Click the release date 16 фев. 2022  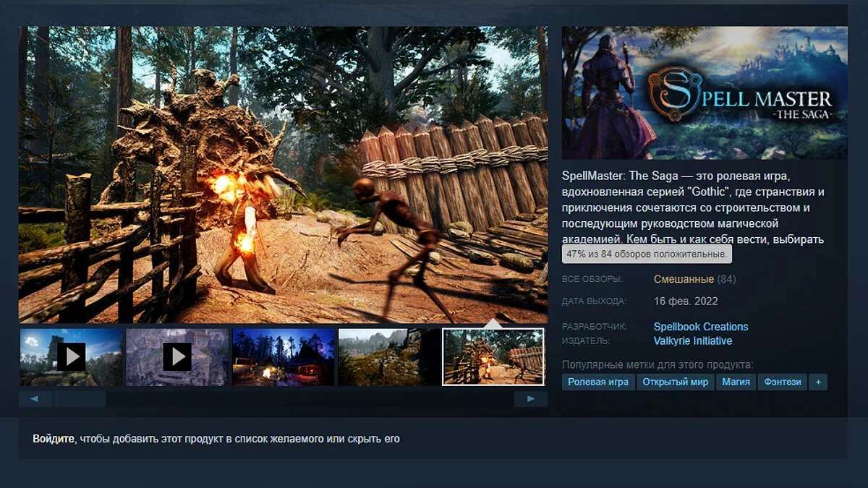point(686,301)
